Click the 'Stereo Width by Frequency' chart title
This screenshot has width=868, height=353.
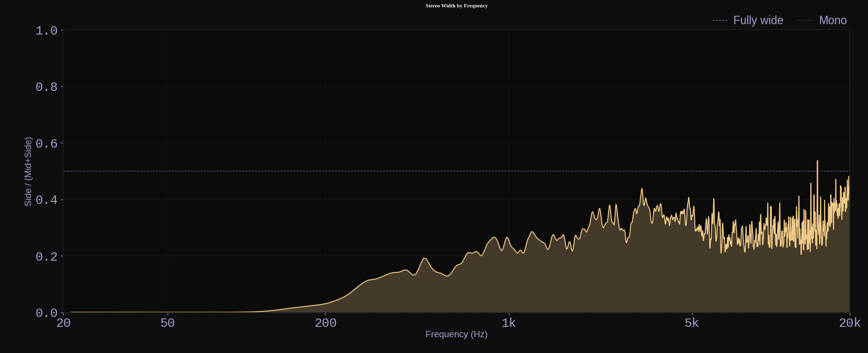[457, 5]
